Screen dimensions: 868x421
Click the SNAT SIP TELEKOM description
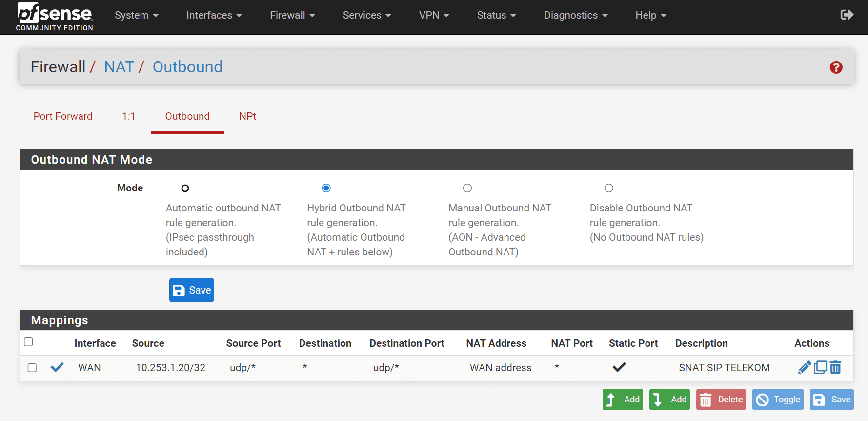724,368
